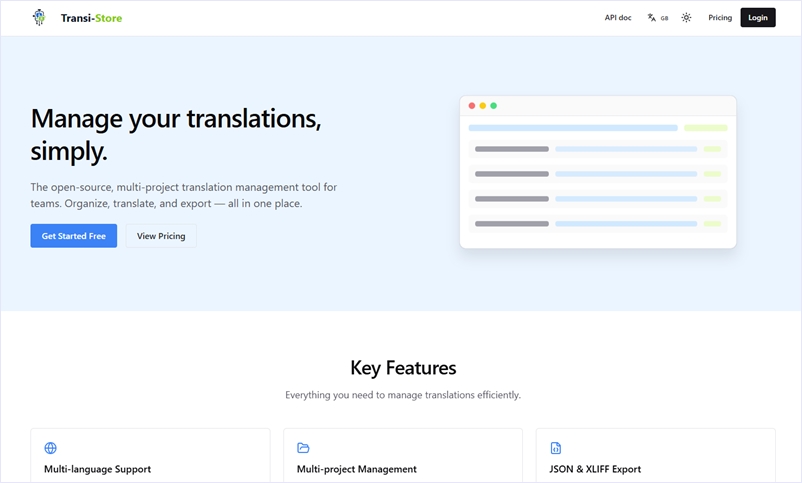Click the red dot in the mockup window
The image size is (802, 483).
point(472,106)
